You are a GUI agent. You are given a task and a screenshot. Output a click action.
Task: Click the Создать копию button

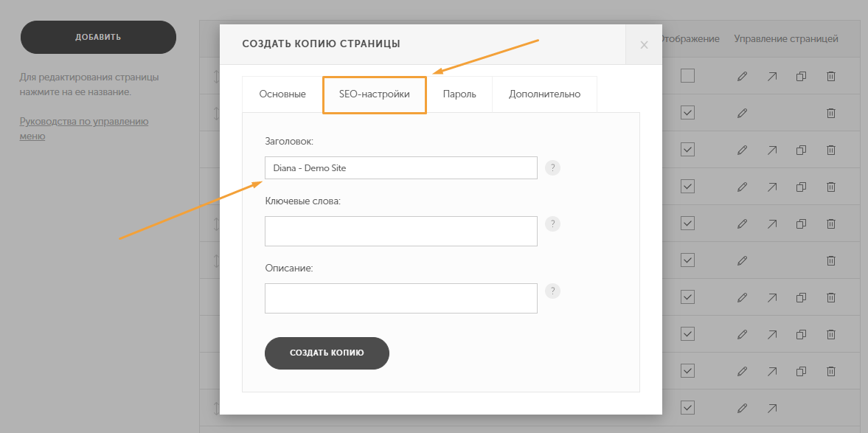[x=327, y=353]
